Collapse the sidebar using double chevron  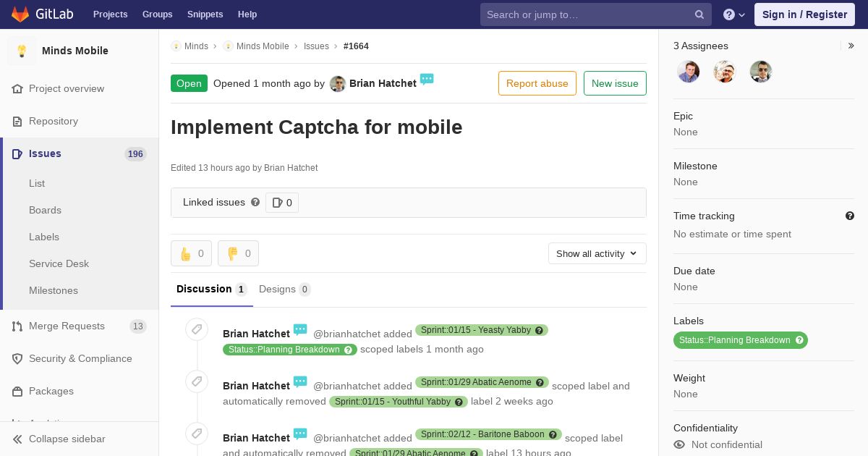17,439
